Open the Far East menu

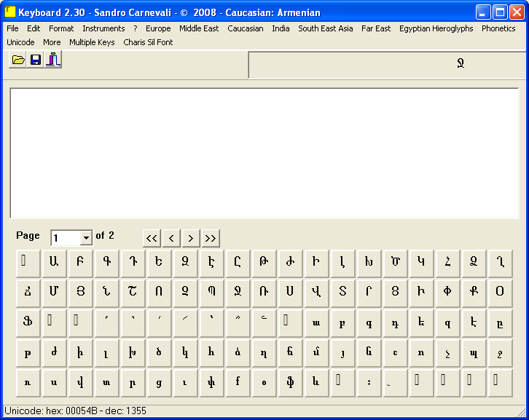click(x=376, y=28)
